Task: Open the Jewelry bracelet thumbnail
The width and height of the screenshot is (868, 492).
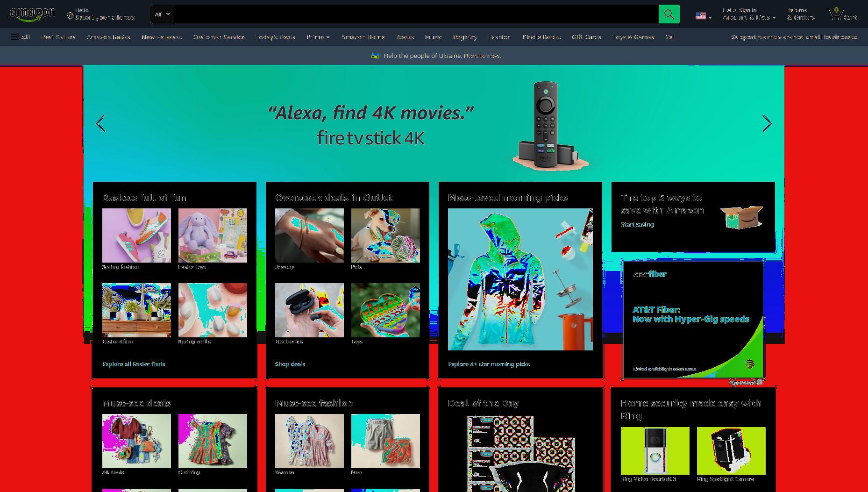Action: [x=309, y=235]
